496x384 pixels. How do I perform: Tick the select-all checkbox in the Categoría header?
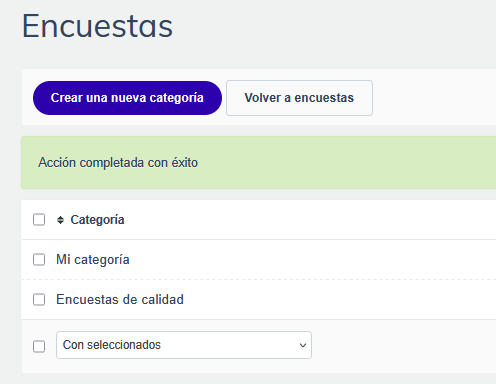[39, 220]
